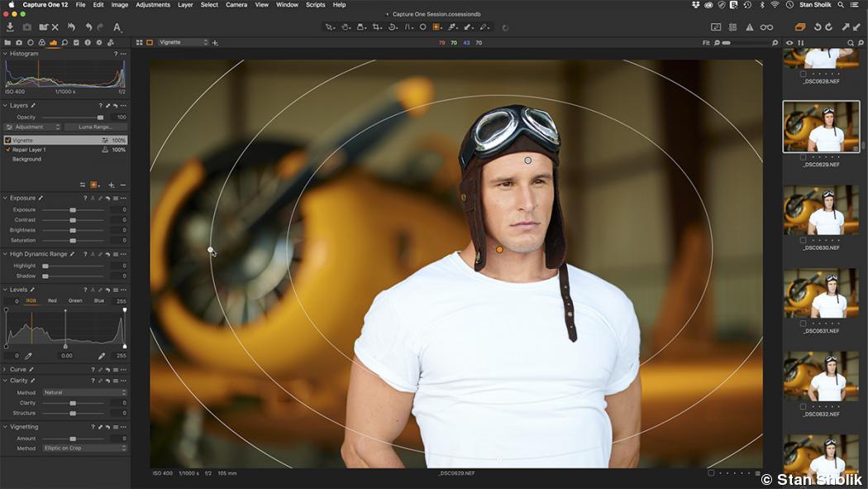Screen dimensions: 868x489
Task: Switch to single-image viewer mode
Action: (x=150, y=43)
